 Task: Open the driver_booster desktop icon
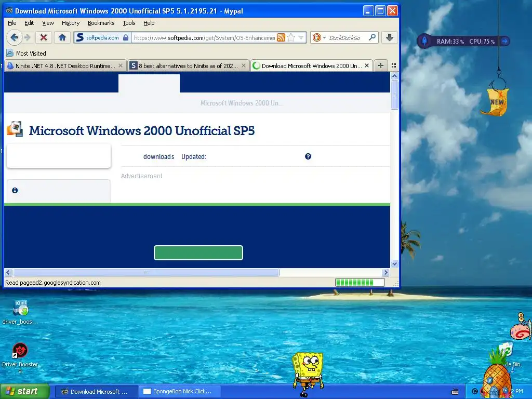pyautogui.click(x=20, y=312)
